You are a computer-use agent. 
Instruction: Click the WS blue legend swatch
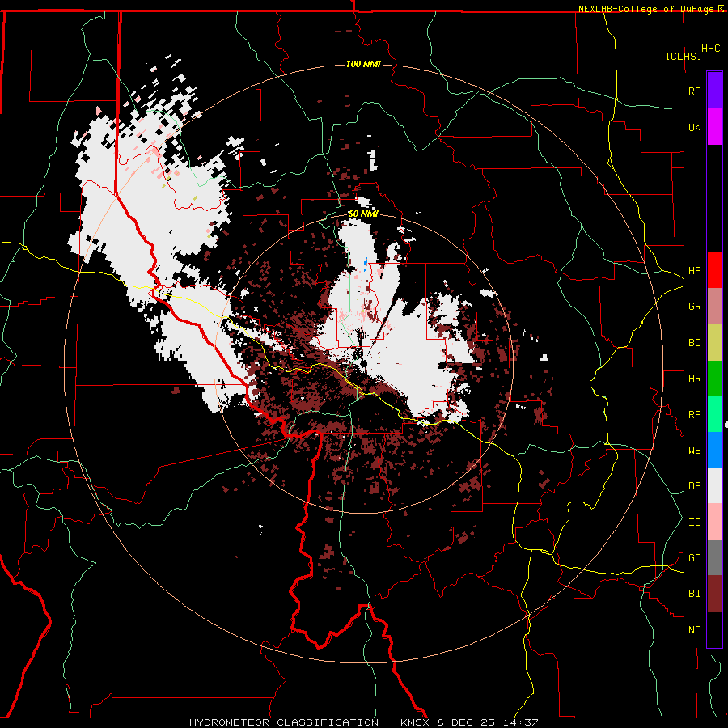(714, 450)
